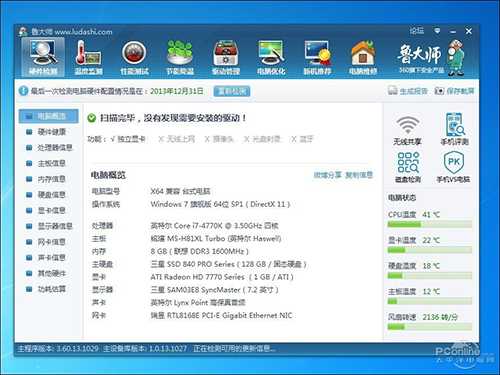
Task: Click the blue info icon before 最后一次检测
Action: point(23,91)
